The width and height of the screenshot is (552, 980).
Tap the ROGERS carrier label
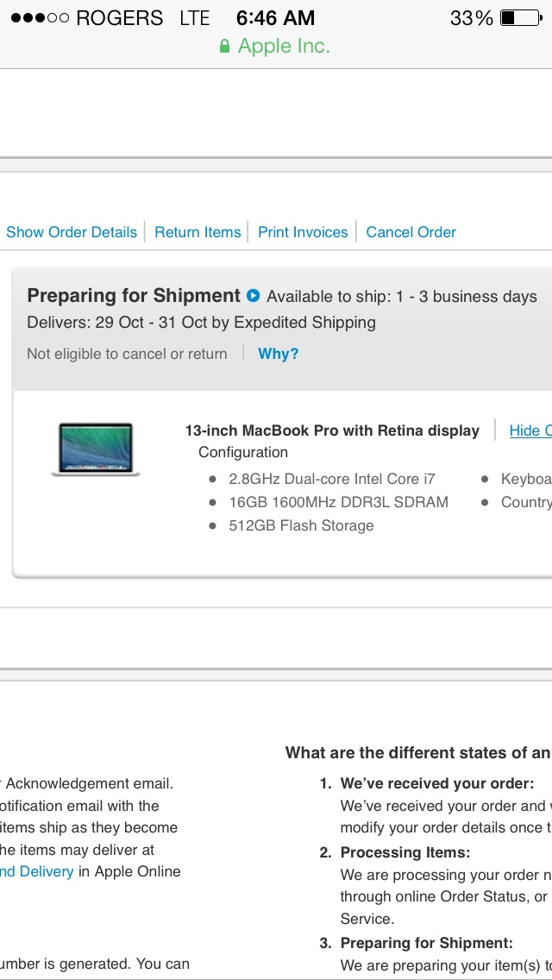(x=119, y=17)
